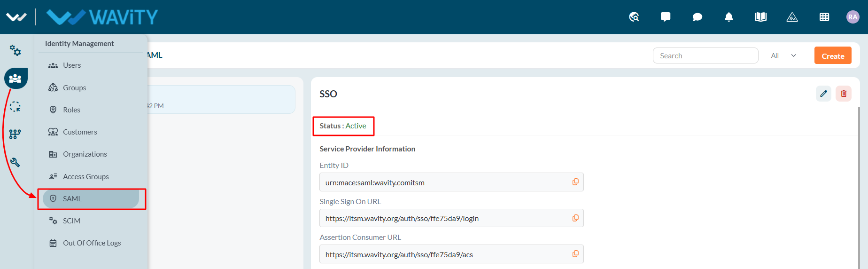
Task: Expand the All filter dropdown
Action: pyautogui.click(x=784, y=55)
